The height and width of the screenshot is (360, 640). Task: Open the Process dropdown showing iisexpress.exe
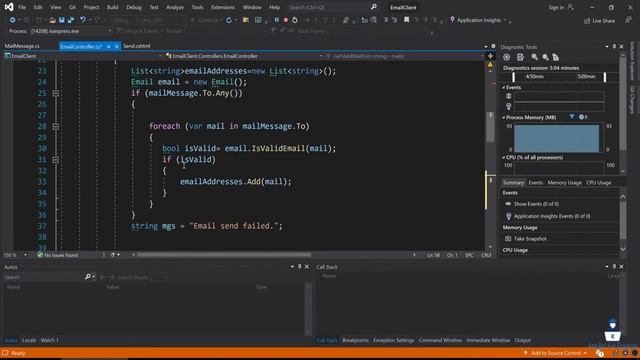click(x=70, y=31)
